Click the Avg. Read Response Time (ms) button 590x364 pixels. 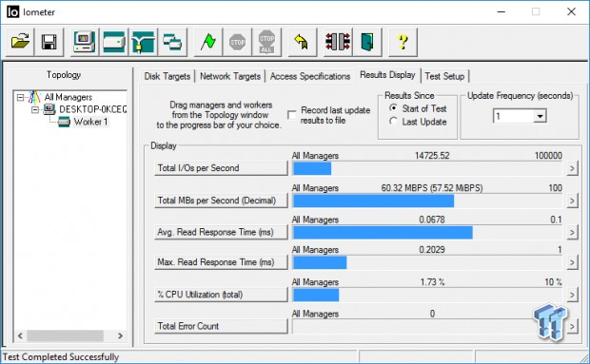pyautogui.click(x=221, y=232)
